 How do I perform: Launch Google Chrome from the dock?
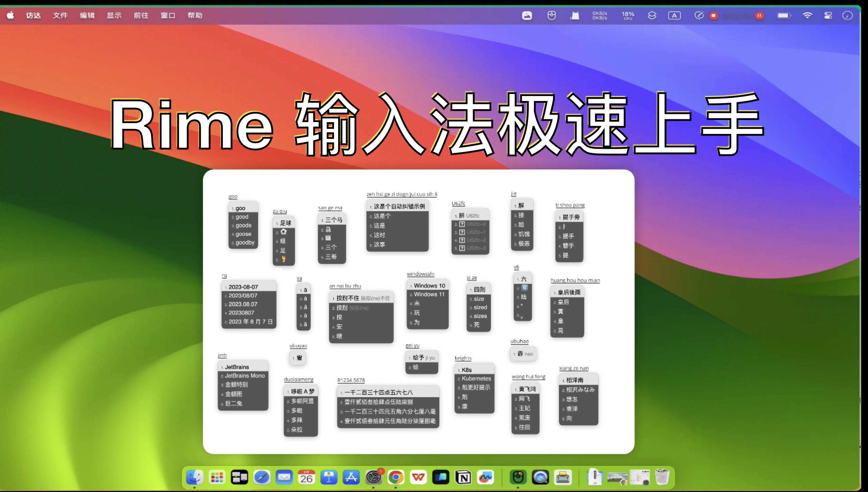click(x=396, y=477)
